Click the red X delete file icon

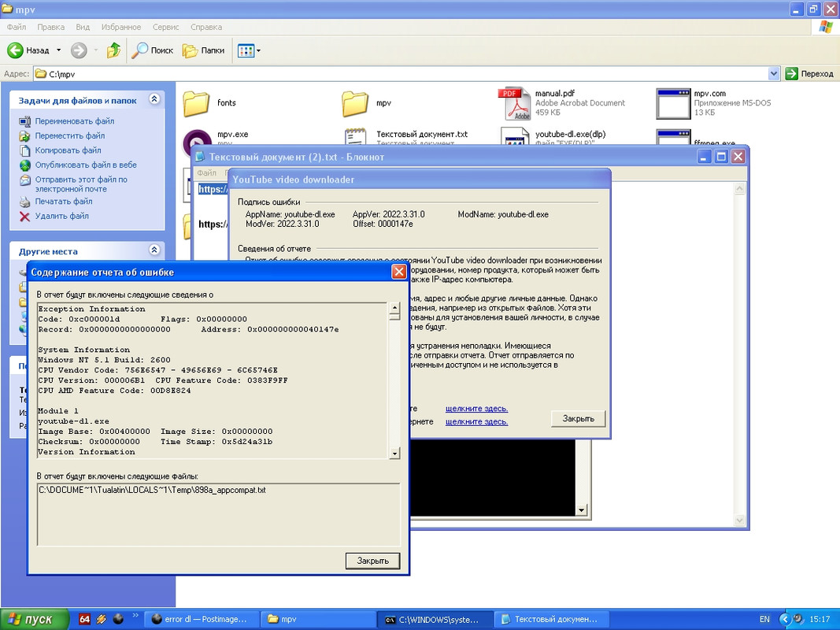tap(24, 216)
